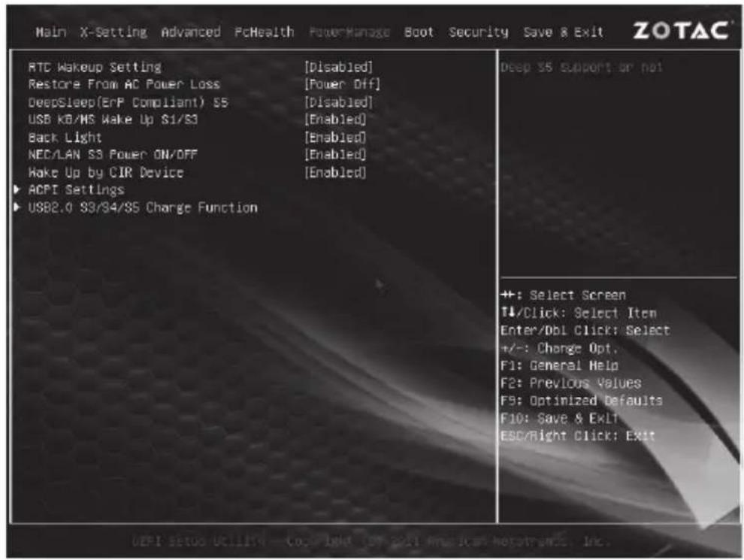The height and width of the screenshot is (560, 744).
Task: Toggle NEC/LAN S3 Power ON/OFF [Enabled] value
Action: coord(335,155)
